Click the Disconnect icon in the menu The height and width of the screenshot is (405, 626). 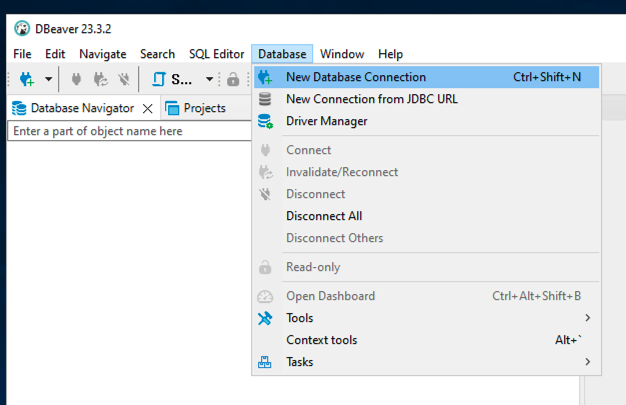(265, 194)
